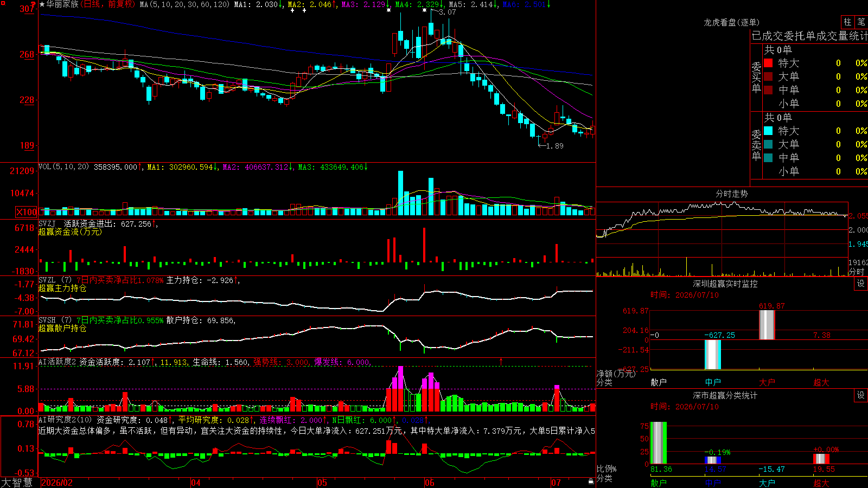Click the AI活跃度2 indicator label
The width and height of the screenshot is (868, 488).
point(58,362)
